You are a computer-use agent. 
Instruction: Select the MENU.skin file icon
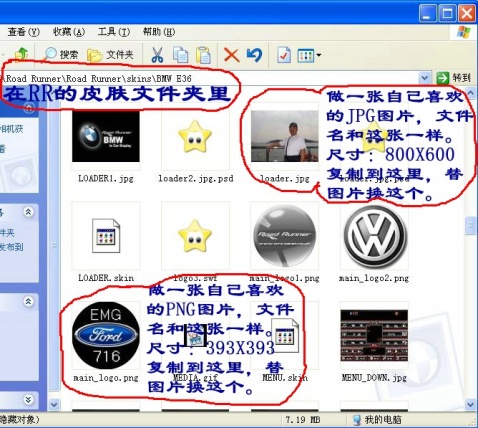[285, 335]
